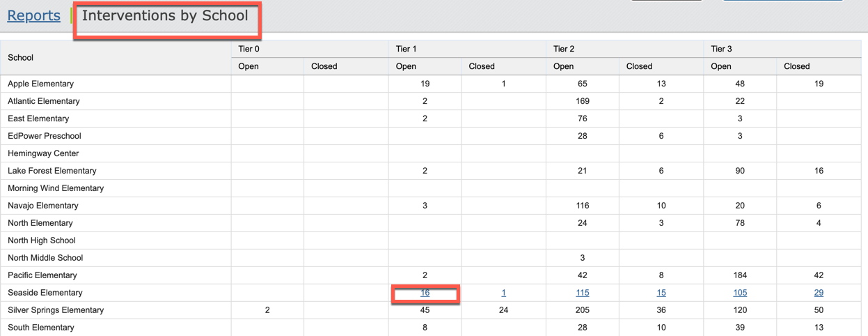
Task: Open Seaside Elementary Tier 2 Open count 115
Action: tap(583, 293)
